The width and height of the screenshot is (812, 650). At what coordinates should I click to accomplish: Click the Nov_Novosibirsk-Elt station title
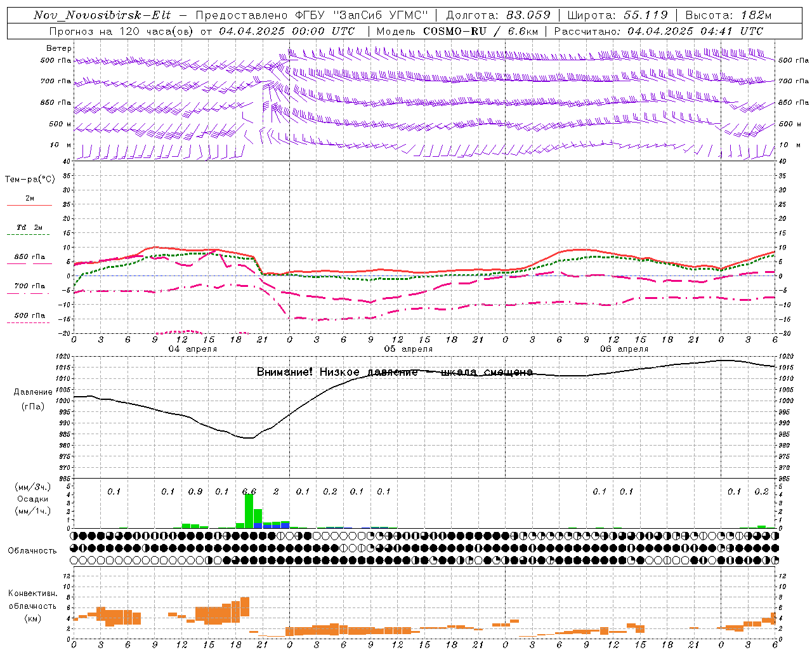[x=101, y=15]
